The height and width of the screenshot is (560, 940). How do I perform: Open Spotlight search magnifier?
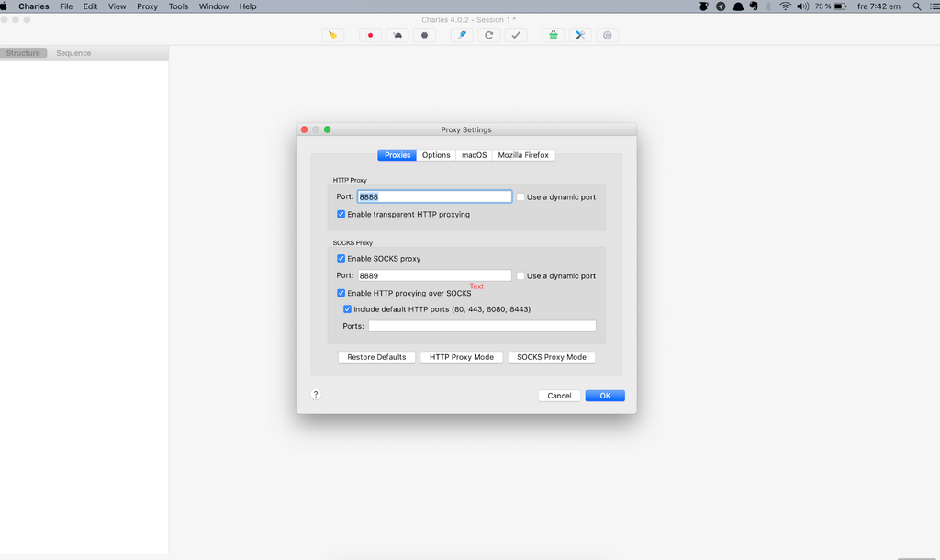pos(917,6)
